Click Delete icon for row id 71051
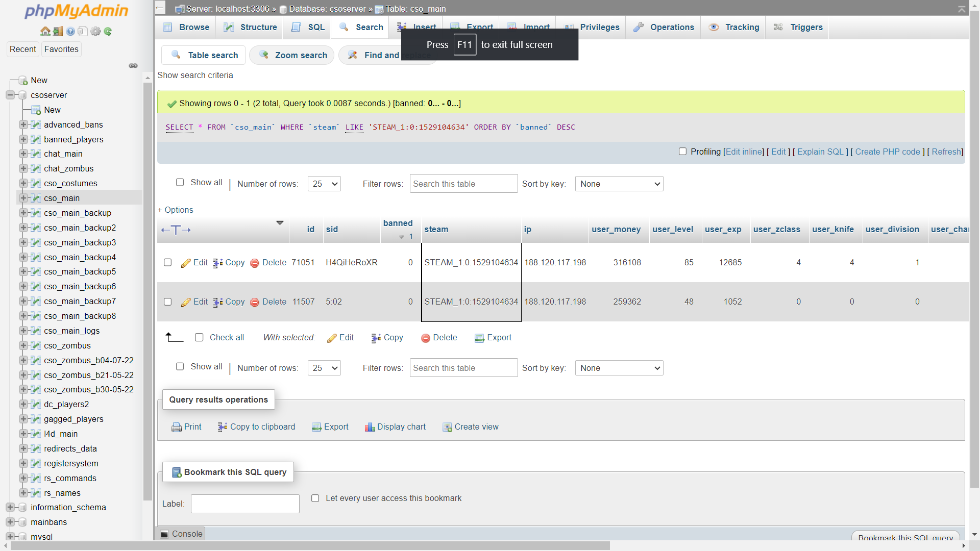 255,263
